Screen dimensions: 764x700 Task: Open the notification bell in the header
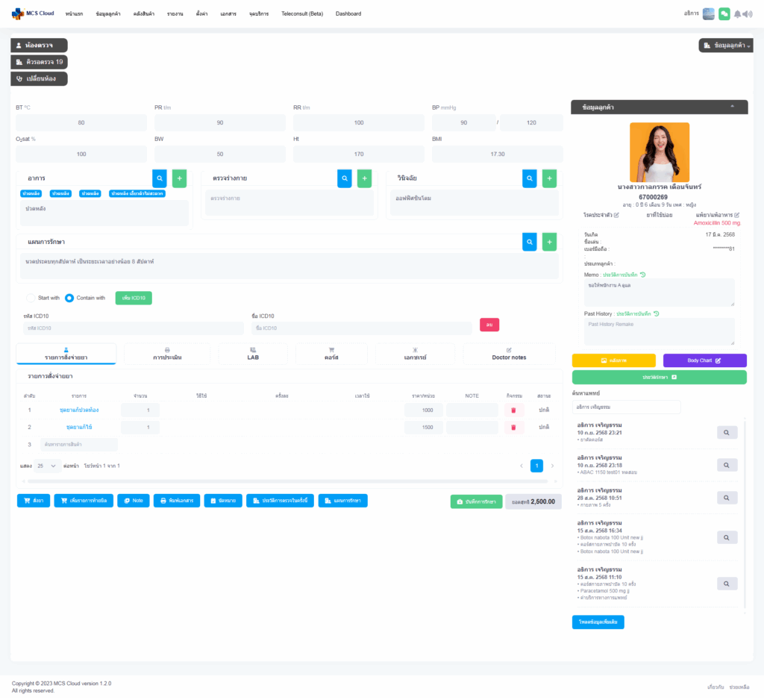click(x=738, y=14)
